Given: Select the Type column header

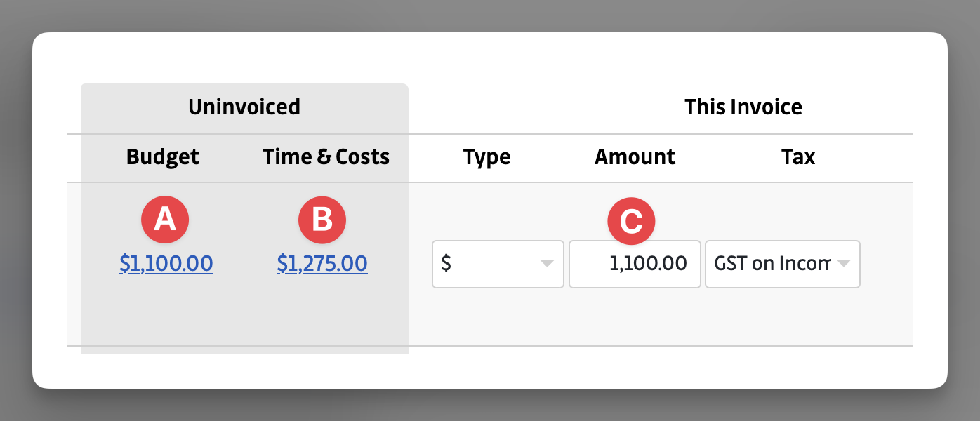Looking at the screenshot, I should pyautogui.click(x=486, y=157).
